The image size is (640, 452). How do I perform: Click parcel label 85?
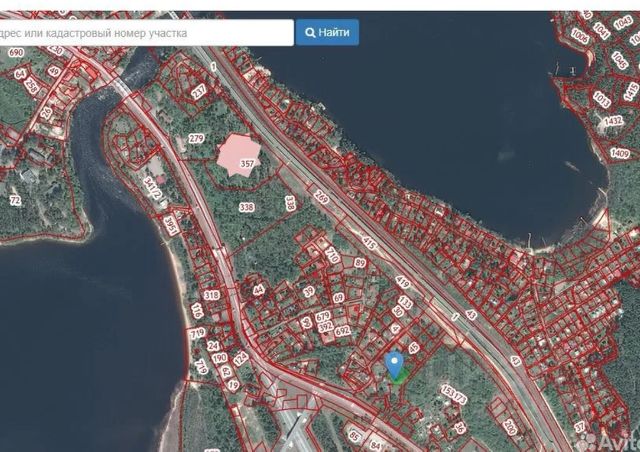tap(354, 436)
